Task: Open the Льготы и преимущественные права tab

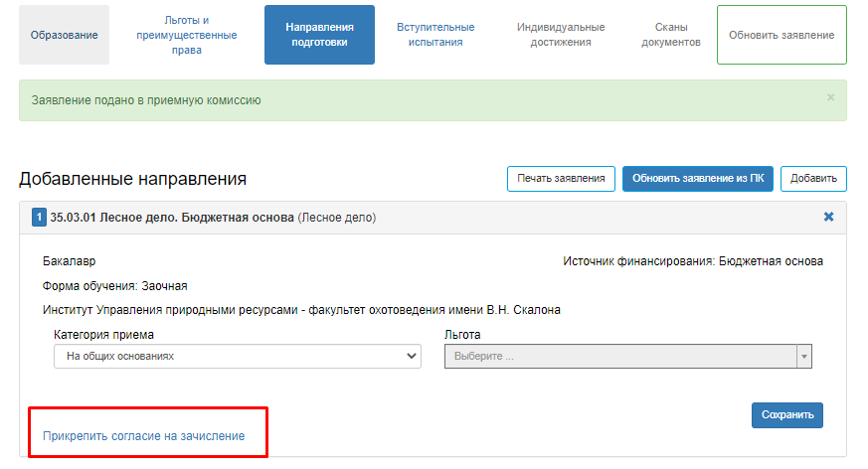Action: pyautogui.click(x=187, y=35)
